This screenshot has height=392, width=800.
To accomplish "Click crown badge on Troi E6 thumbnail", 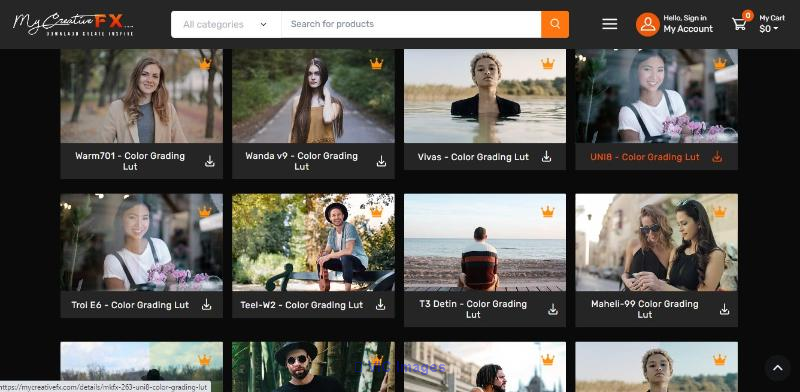I will click(205, 211).
